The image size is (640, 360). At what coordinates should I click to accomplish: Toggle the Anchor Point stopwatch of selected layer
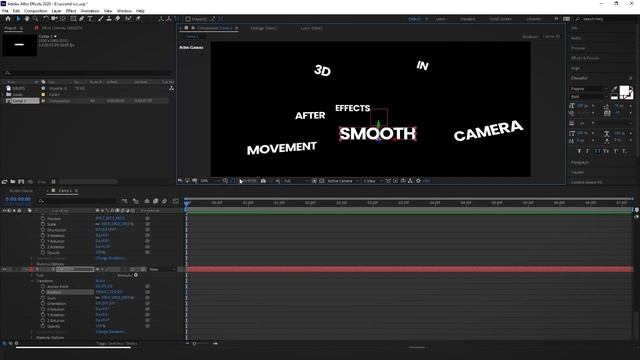[43, 287]
